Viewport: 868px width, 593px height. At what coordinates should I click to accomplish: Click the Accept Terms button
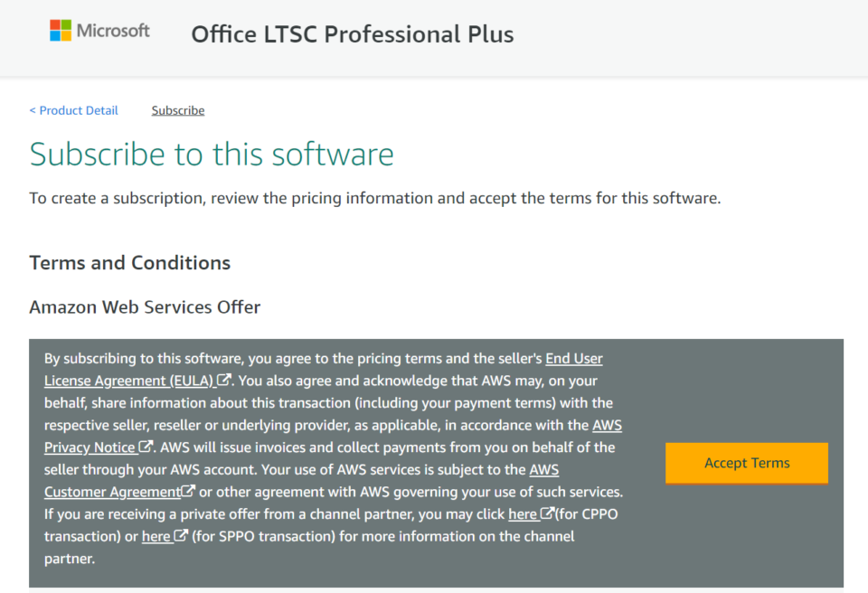pos(746,463)
